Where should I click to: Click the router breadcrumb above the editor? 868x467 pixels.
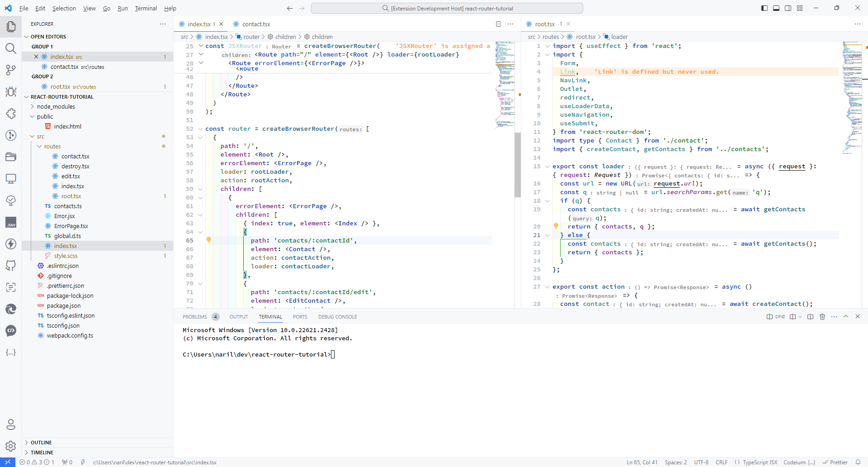click(252, 37)
